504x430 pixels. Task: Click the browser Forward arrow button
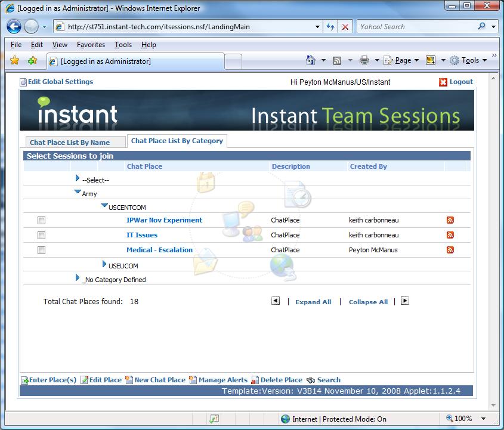(31, 27)
